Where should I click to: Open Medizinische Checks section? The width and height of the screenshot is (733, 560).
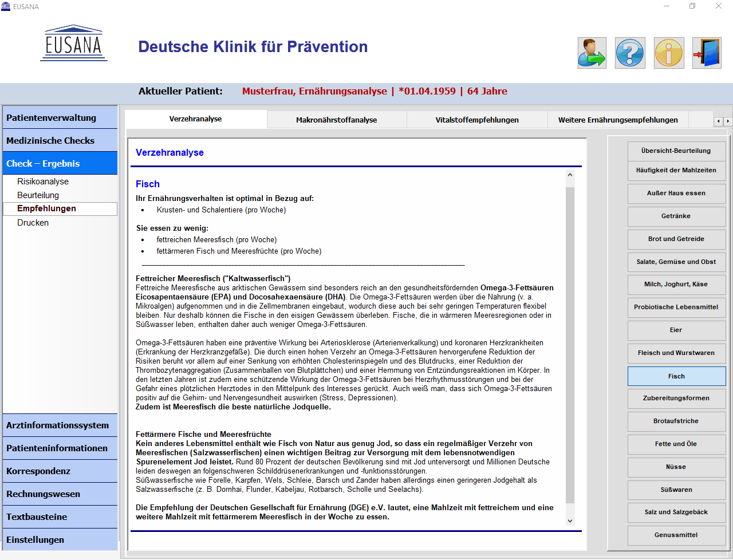pyautogui.click(x=60, y=140)
